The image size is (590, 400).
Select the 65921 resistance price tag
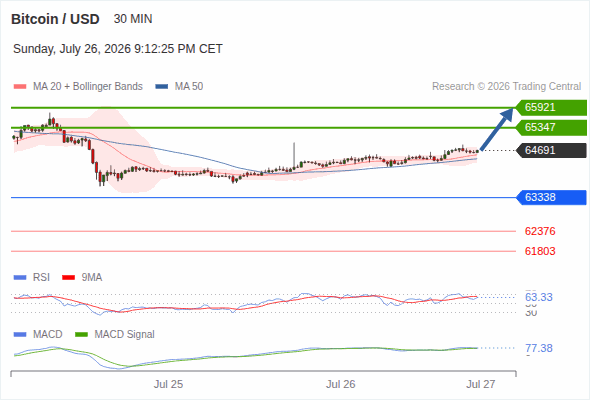pyautogui.click(x=551, y=108)
